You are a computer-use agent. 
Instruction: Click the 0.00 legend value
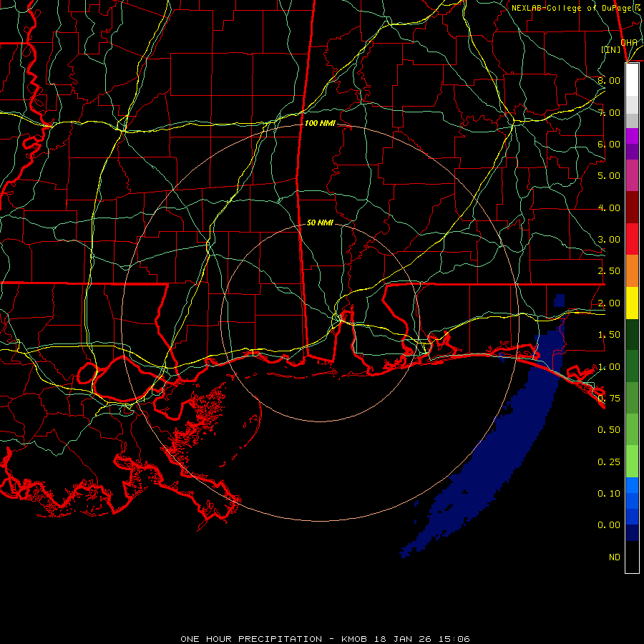(609, 525)
